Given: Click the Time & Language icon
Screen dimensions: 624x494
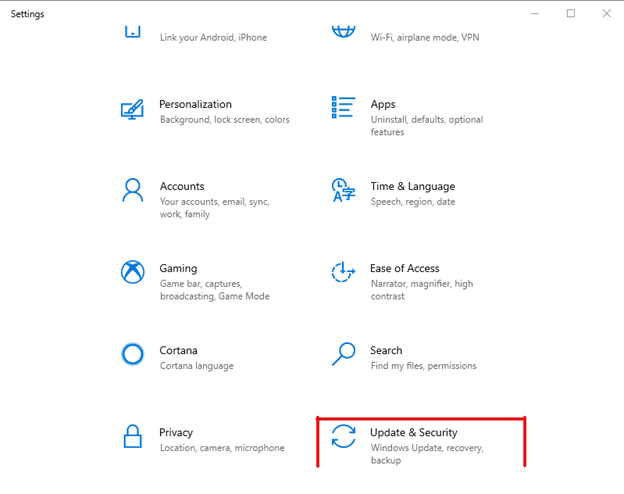Looking at the screenshot, I should pyautogui.click(x=343, y=190).
